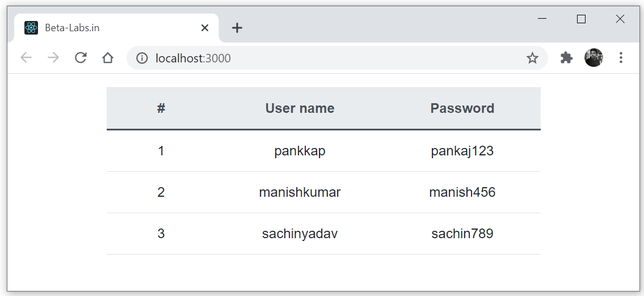Open a new tab with plus button

237,28
